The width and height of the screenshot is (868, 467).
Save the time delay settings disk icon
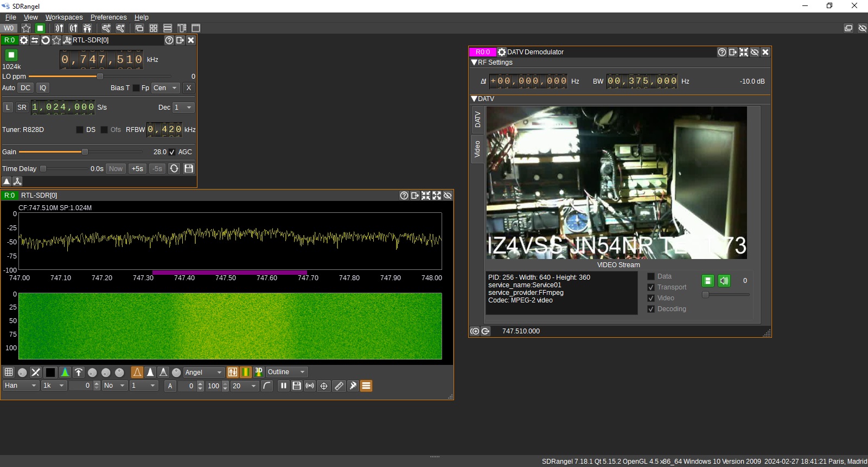click(189, 169)
